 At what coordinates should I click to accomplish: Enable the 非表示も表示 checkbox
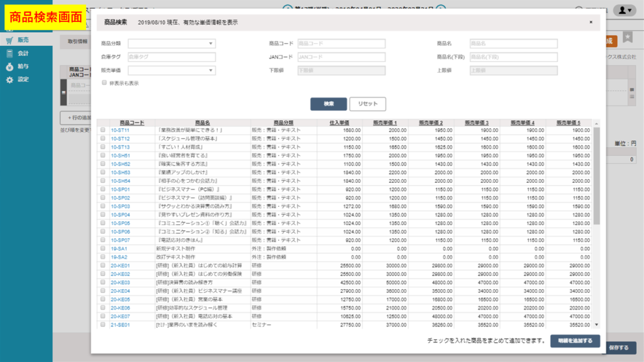[x=104, y=83]
